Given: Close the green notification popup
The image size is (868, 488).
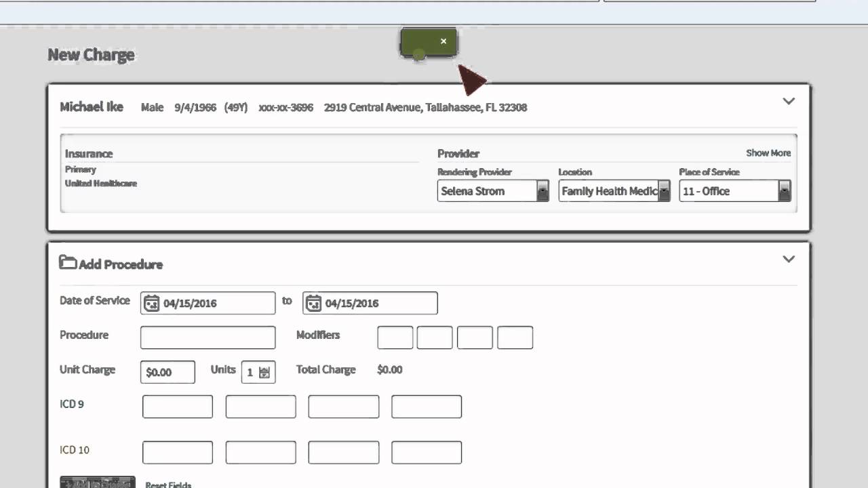Looking at the screenshot, I should point(443,41).
